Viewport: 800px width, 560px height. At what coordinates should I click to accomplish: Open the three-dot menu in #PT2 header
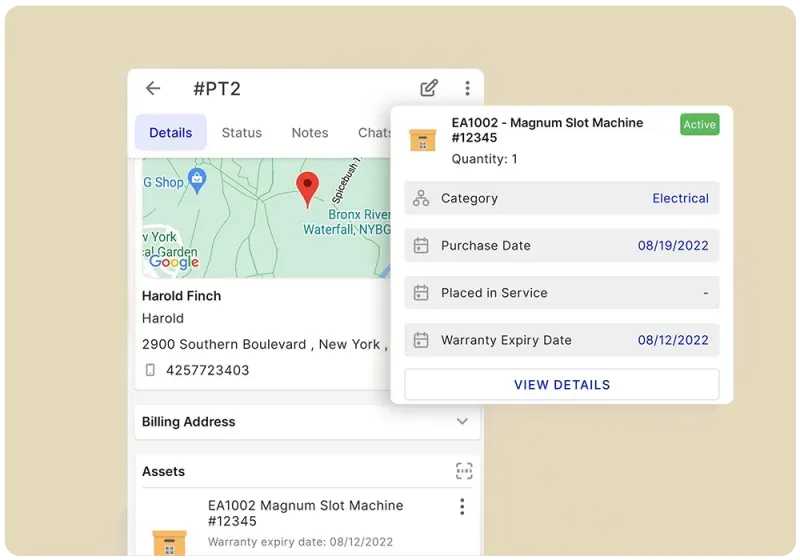tap(467, 88)
